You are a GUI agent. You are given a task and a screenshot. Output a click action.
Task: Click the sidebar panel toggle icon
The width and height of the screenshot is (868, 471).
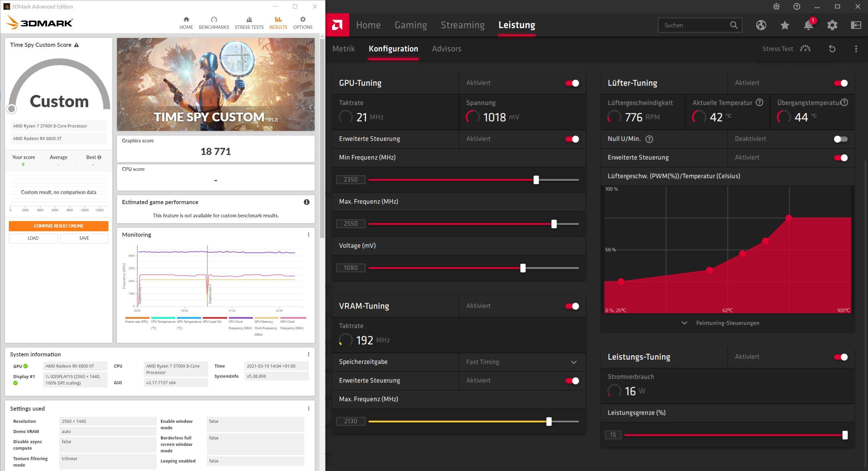tap(856, 25)
